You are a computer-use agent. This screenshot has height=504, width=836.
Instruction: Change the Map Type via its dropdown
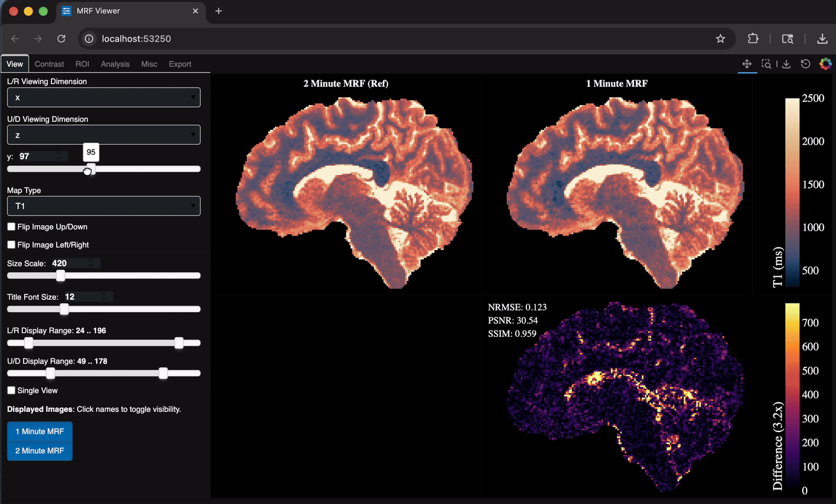(x=103, y=206)
